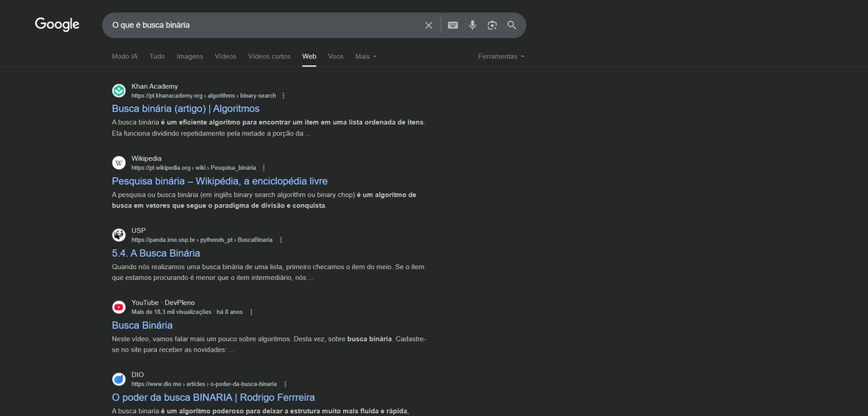This screenshot has height=416, width=868.
Task: Open the Busca Binária YouTube video link
Action: [142, 326]
